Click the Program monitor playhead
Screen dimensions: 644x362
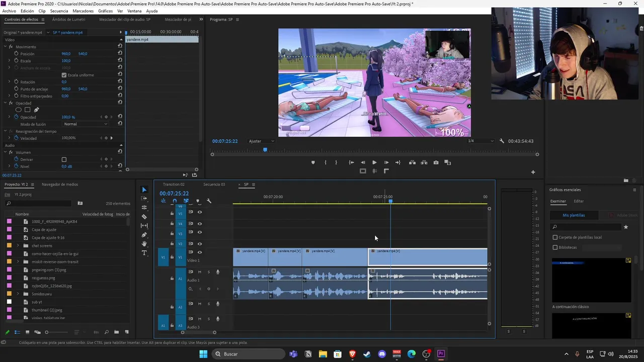(265, 150)
